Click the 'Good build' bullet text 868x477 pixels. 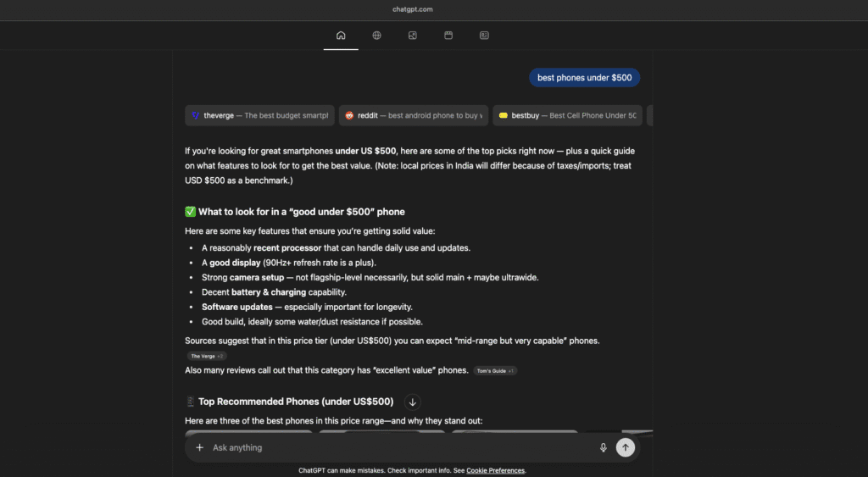(x=312, y=321)
